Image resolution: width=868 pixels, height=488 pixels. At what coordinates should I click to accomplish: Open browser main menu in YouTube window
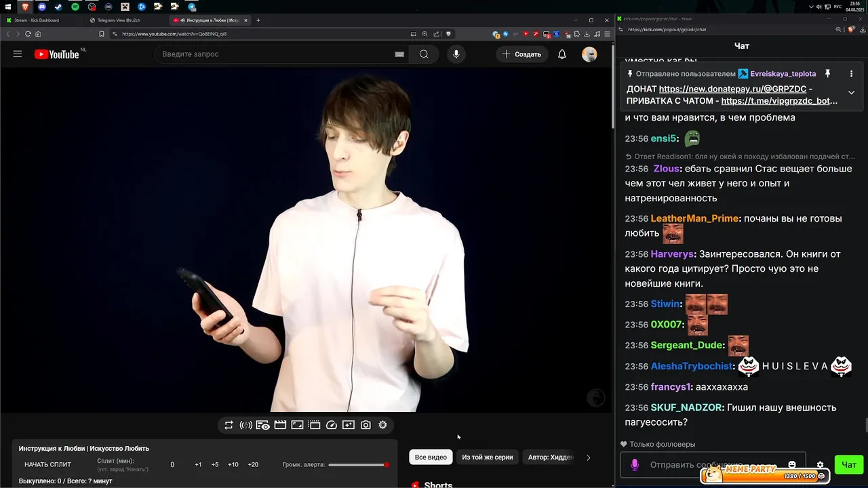[606, 34]
